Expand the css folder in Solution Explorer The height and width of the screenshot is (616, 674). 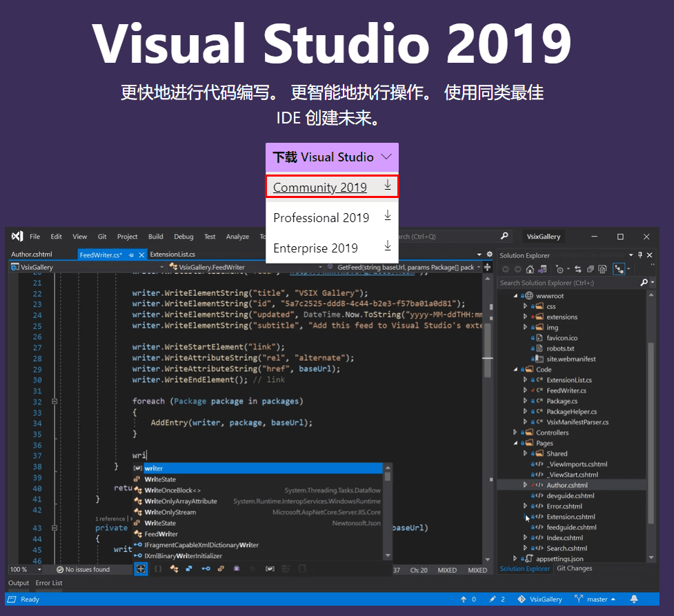pyautogui.click(x=525, y=306)
